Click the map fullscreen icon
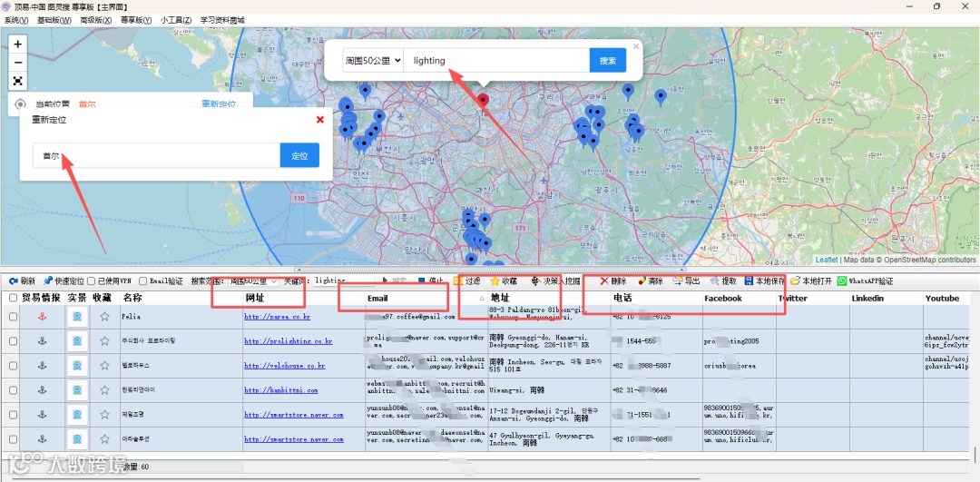 [x=17, y=81]
